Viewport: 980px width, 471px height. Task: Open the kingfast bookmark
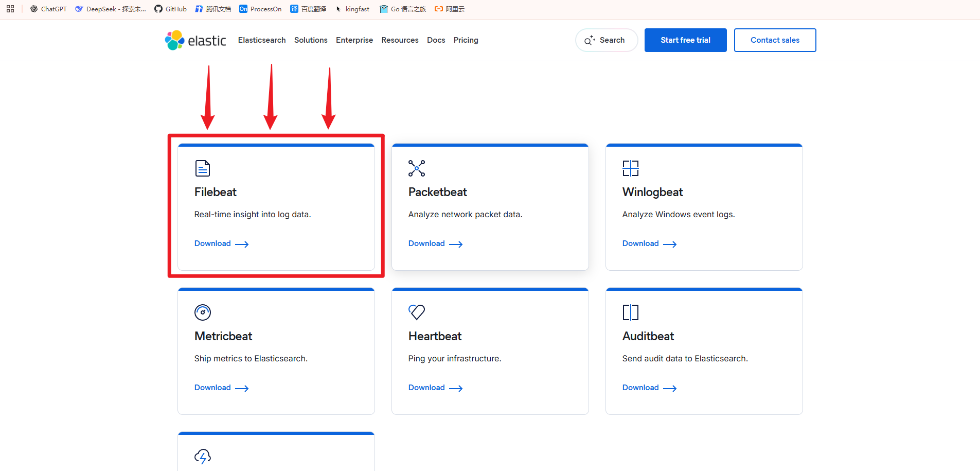(352, 9)
